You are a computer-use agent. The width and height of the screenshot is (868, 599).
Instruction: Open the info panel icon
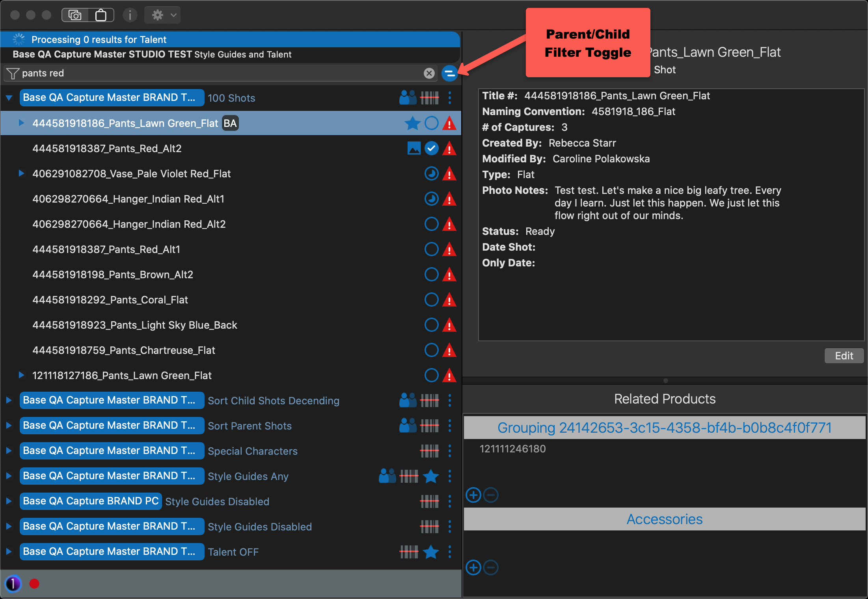tap(130, 15)
